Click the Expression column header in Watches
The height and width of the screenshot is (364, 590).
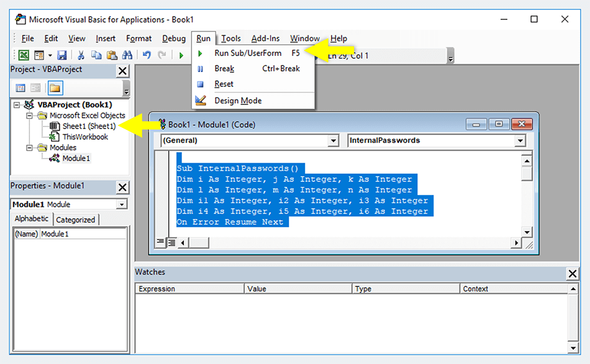click(189, 289)
